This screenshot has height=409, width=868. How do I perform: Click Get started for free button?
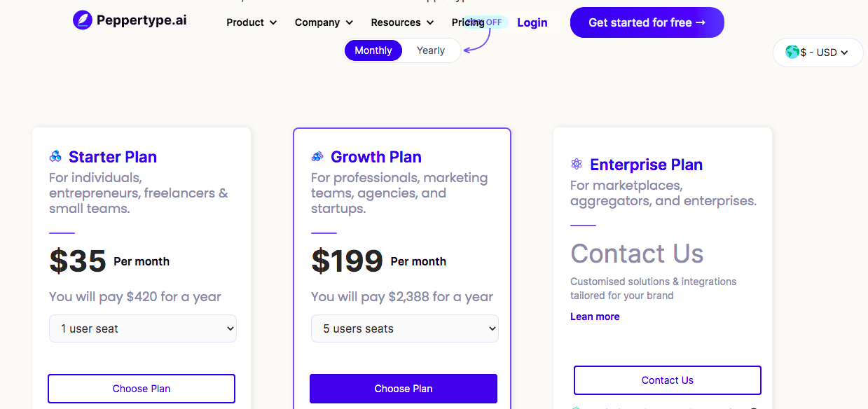point(647,22)
